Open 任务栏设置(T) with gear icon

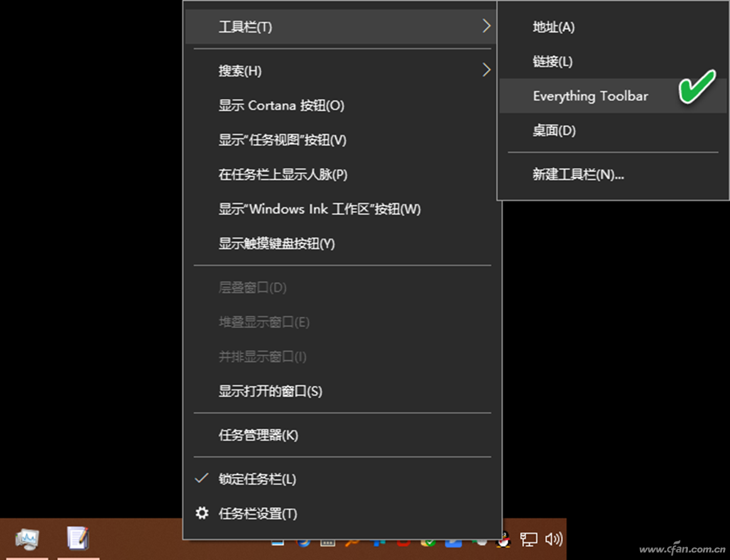point(341,514)
